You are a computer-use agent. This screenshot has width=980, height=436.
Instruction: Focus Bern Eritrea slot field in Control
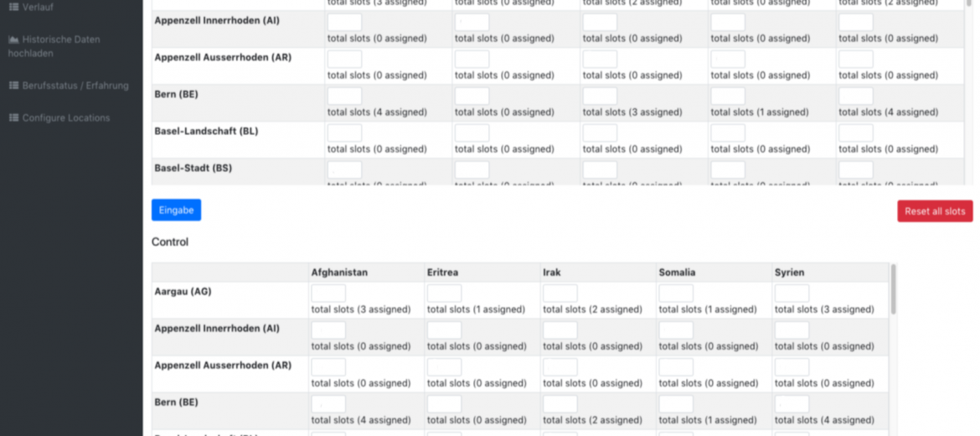tap(445, 404)
